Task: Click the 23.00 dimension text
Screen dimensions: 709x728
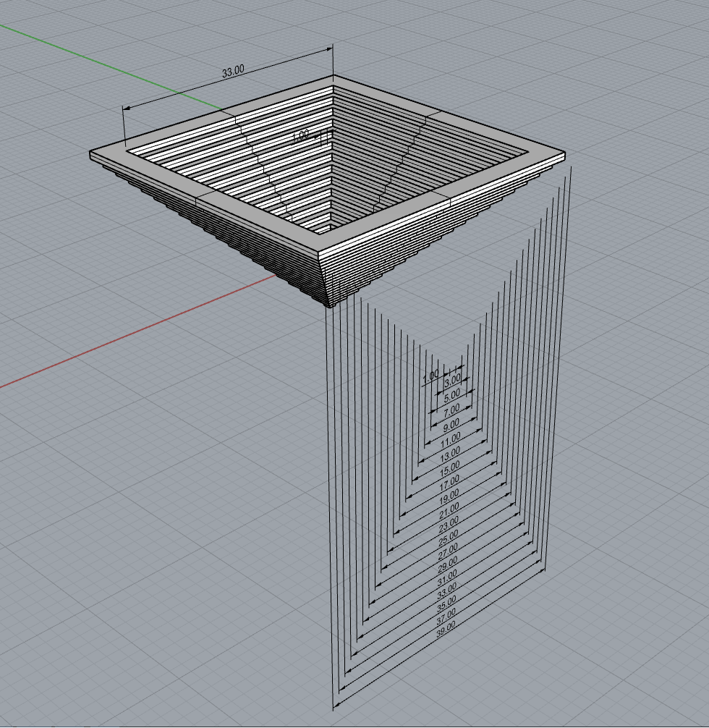Action: [449, 523]
